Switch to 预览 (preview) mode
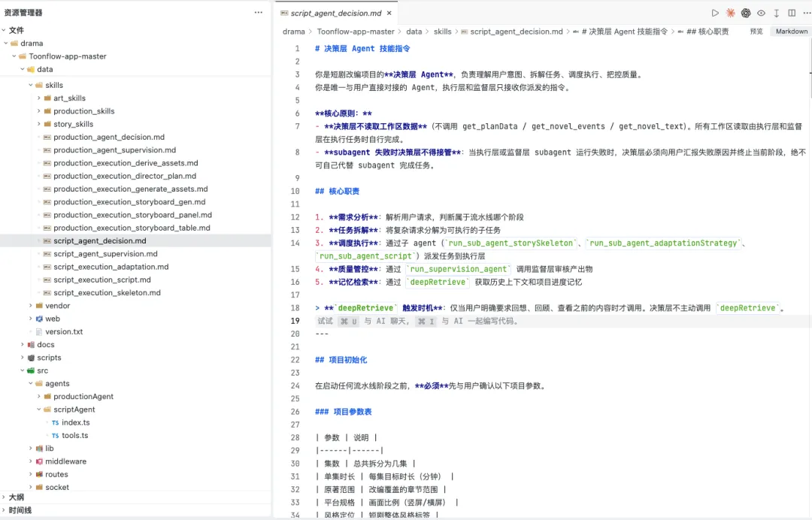 click(x=756, y=32)
